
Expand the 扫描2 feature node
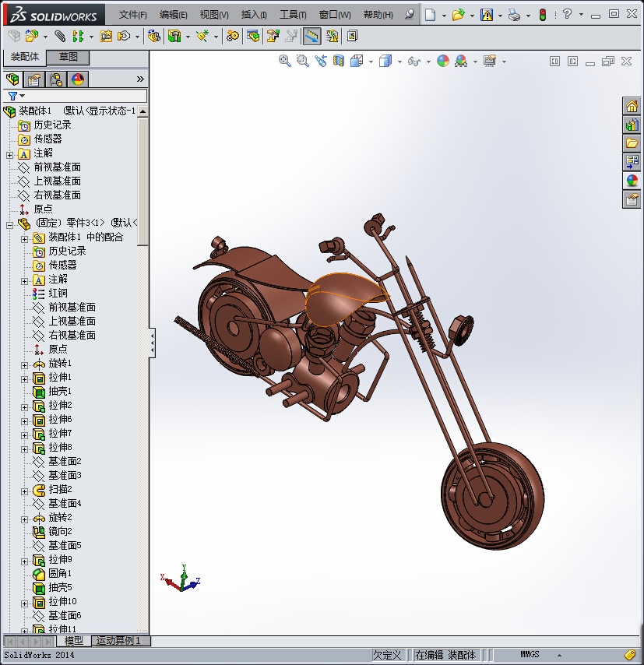coord(25,491)
